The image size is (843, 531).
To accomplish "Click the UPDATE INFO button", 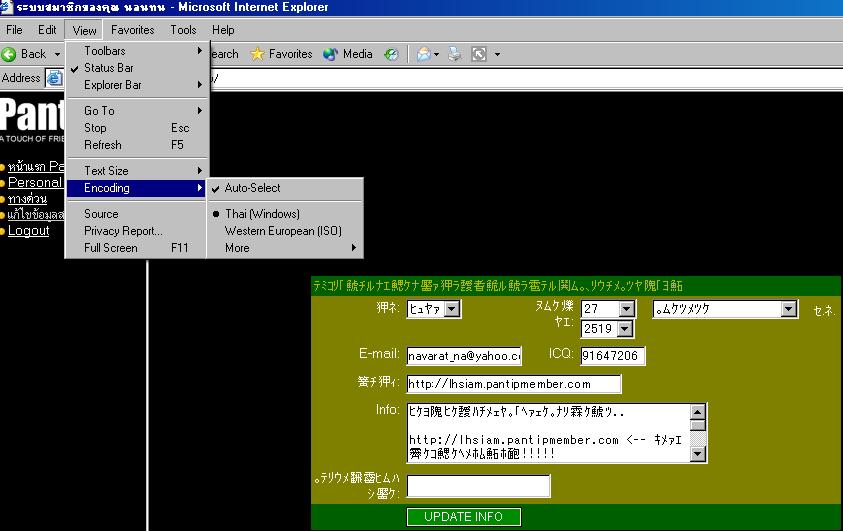I will 463,517.
